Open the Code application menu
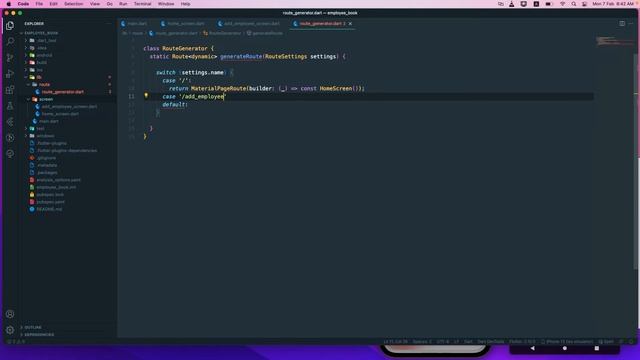The image size is (640, 360). (23, 4)
